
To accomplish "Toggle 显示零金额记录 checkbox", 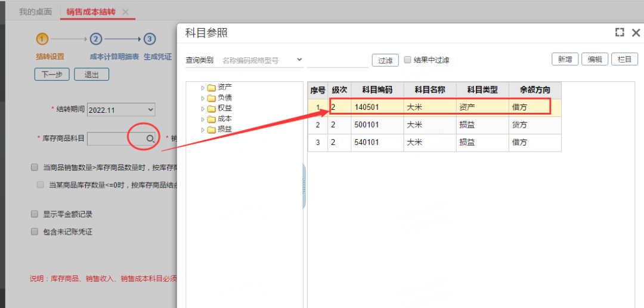I will [x=35, y=214].
